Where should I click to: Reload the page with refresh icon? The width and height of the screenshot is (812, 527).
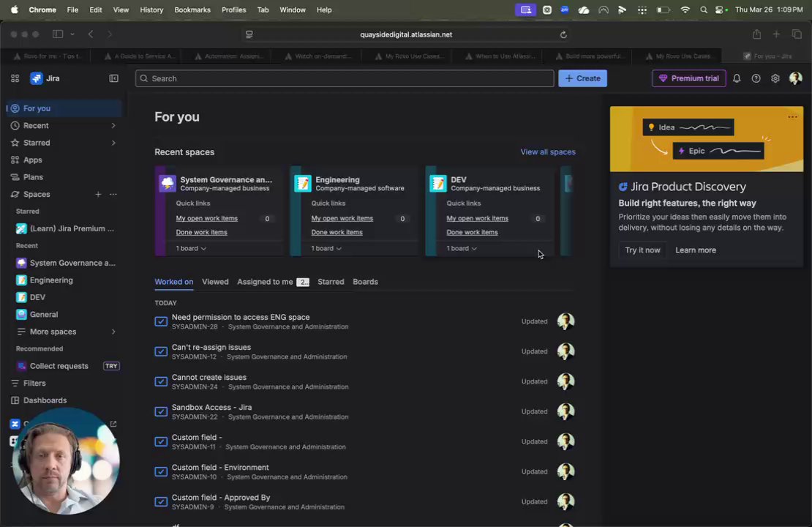point(563,34)
